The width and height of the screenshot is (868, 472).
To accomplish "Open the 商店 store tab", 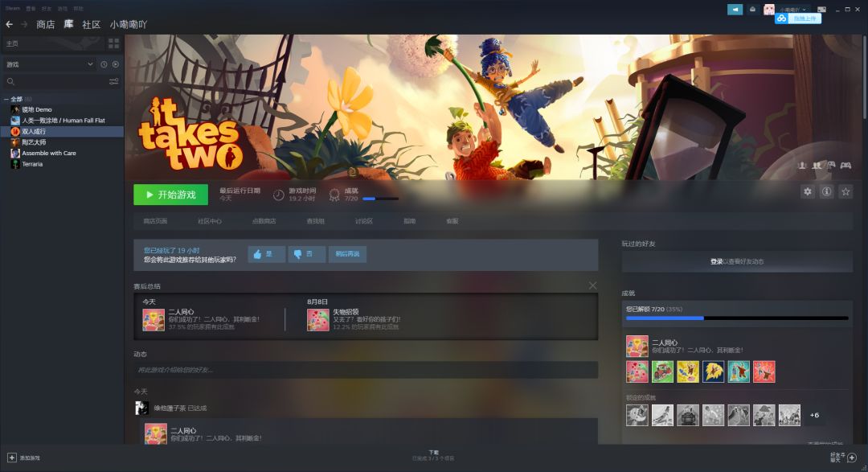I will coord(45,24).
